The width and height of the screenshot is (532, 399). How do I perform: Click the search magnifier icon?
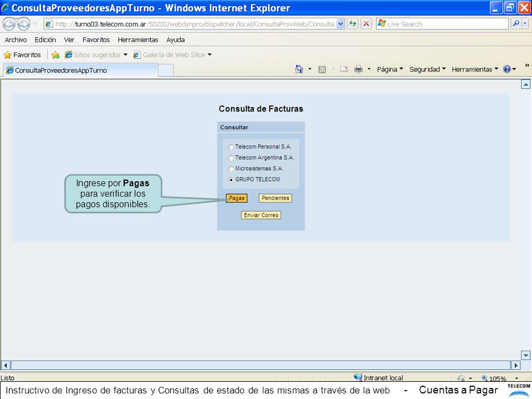tap(516, 24)
